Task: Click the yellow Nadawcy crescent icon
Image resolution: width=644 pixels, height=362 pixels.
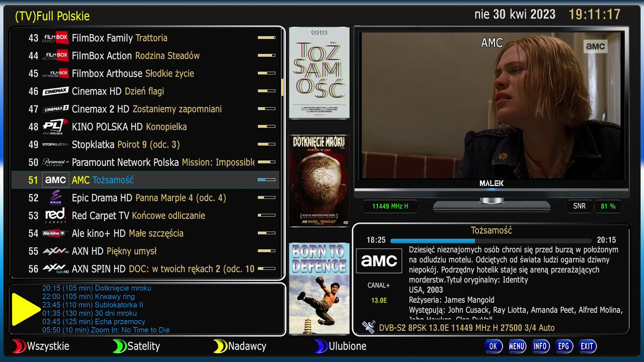Action: (x=220, y=346)
